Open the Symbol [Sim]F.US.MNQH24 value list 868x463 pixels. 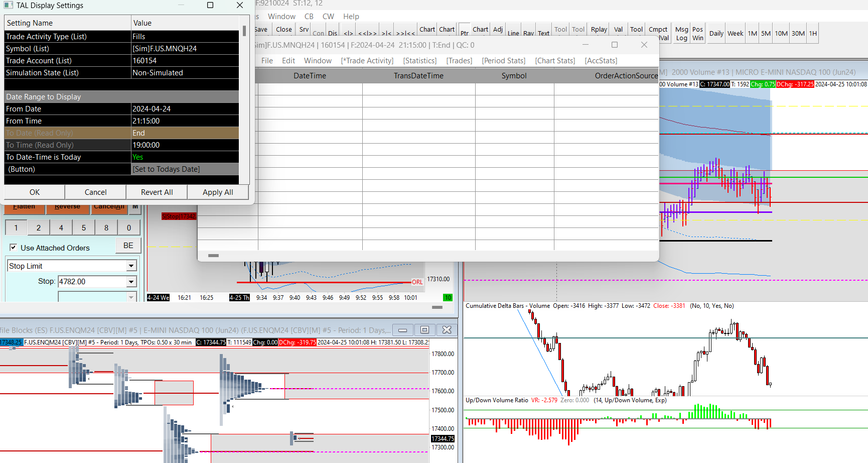click(x=185, y=49)
